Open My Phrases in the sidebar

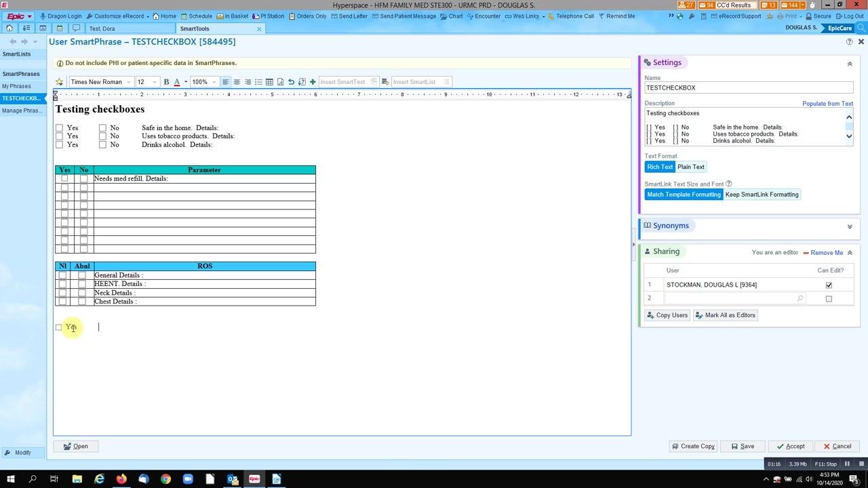coord(16,86)
